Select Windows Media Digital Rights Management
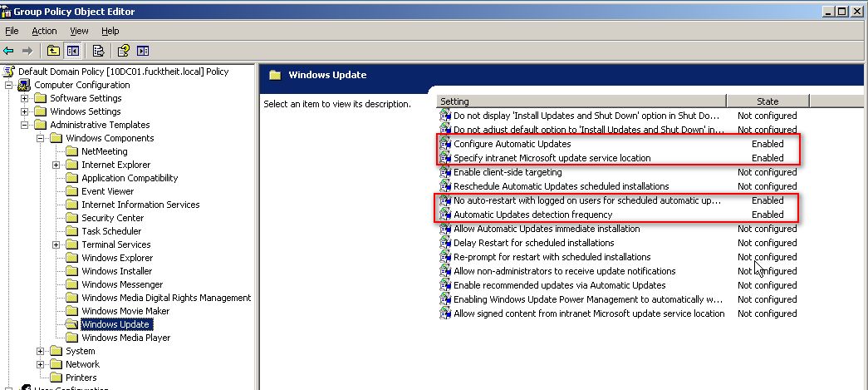Viewport: 868px width, 390px height. coord(166,298)
